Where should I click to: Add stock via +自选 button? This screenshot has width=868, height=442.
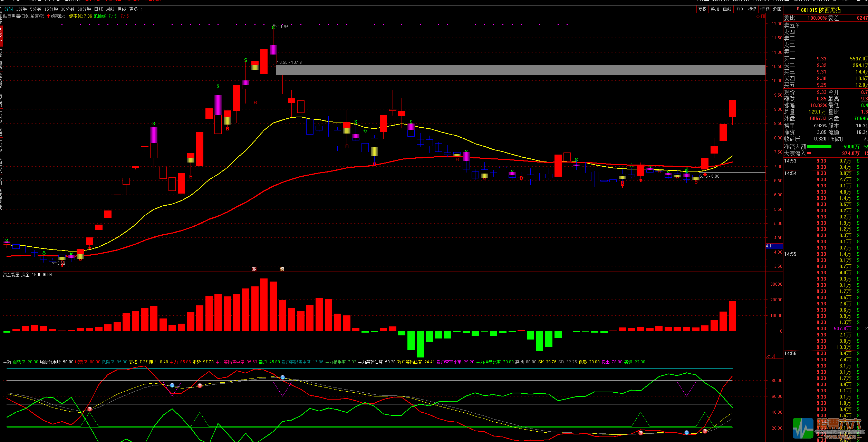tap(765, 9)
